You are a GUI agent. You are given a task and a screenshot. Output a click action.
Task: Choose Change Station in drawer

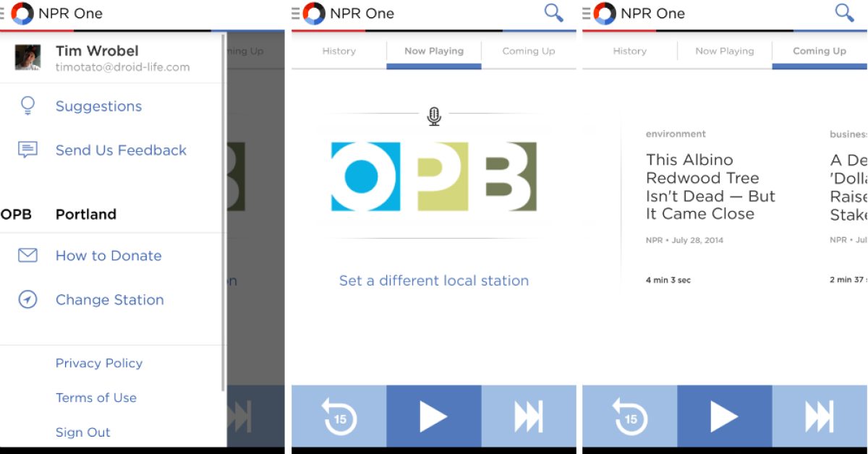pos(110,299)
